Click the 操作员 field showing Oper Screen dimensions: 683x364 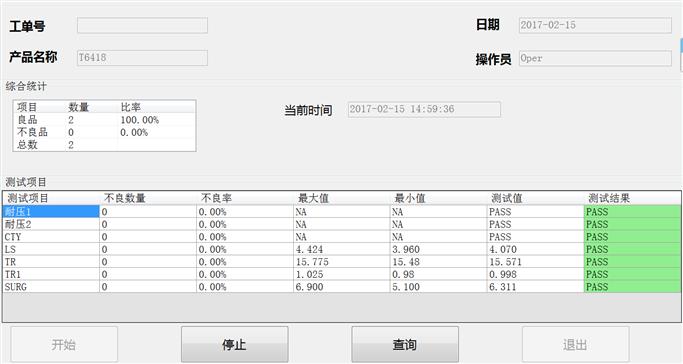(595, 58)
